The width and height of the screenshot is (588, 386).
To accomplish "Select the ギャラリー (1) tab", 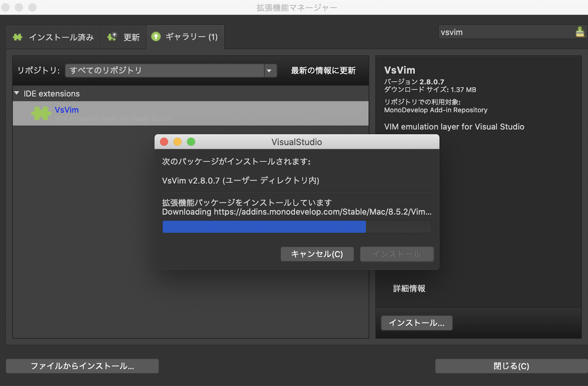I will 185,37.
